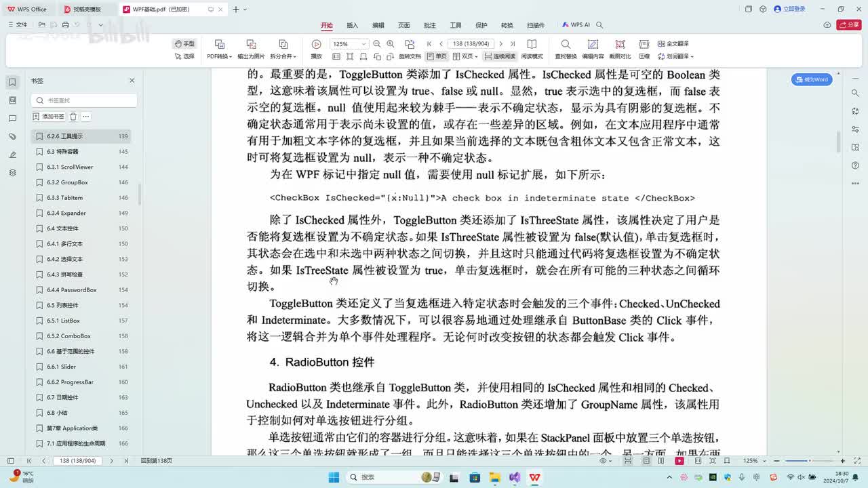Click 编辑内容 edit content tool

click(593, 49)
